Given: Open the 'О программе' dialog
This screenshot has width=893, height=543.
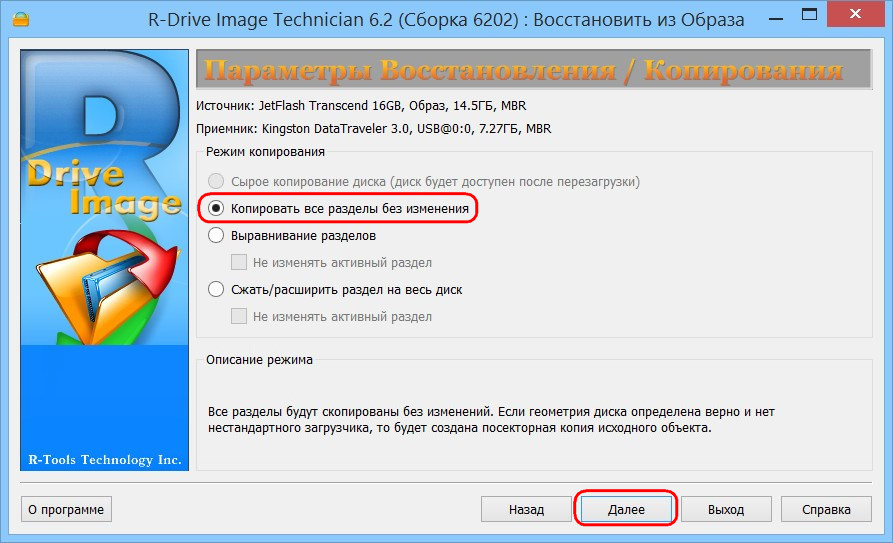Looking at the screenshot, I should 66,509.
